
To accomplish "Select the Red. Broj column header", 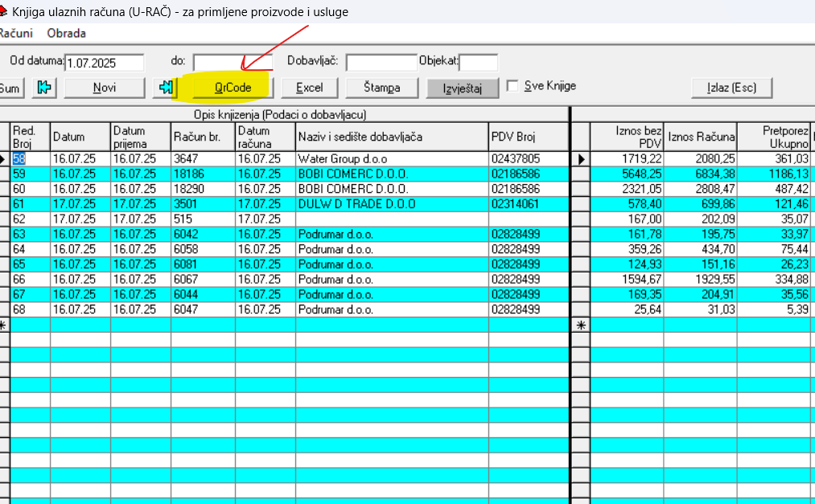I will pos(30,137).
